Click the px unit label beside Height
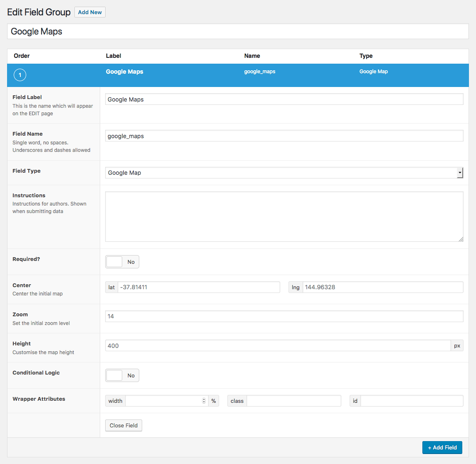 click(x=457, y=345)
